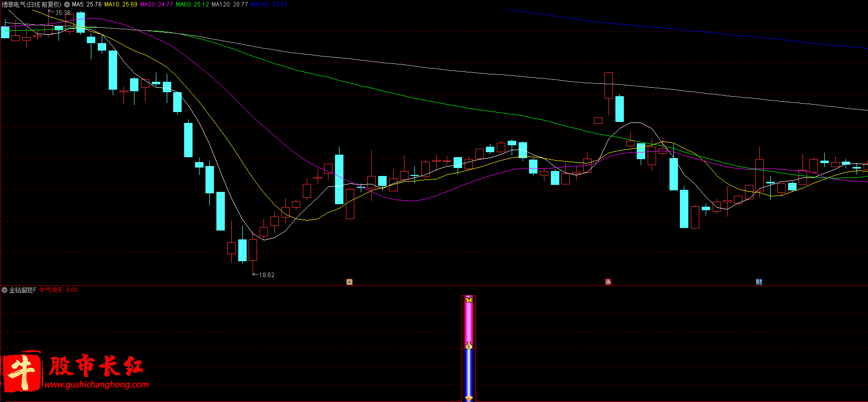Click the golden butterfly signal icon

click(x=468, y=300)
